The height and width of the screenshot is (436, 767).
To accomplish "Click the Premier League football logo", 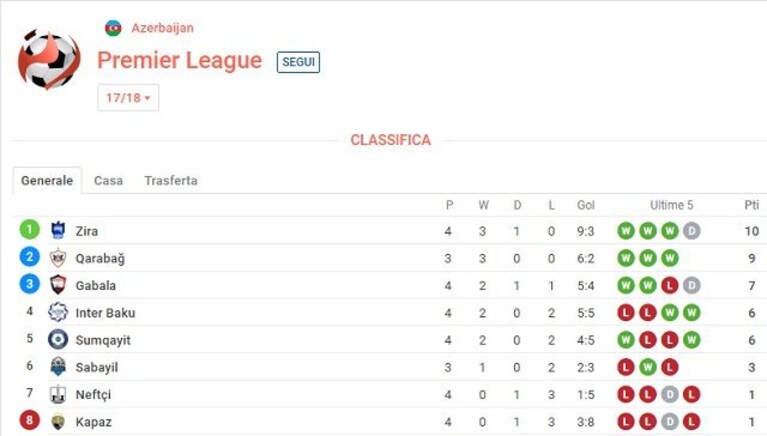I will tap(49, 60).
